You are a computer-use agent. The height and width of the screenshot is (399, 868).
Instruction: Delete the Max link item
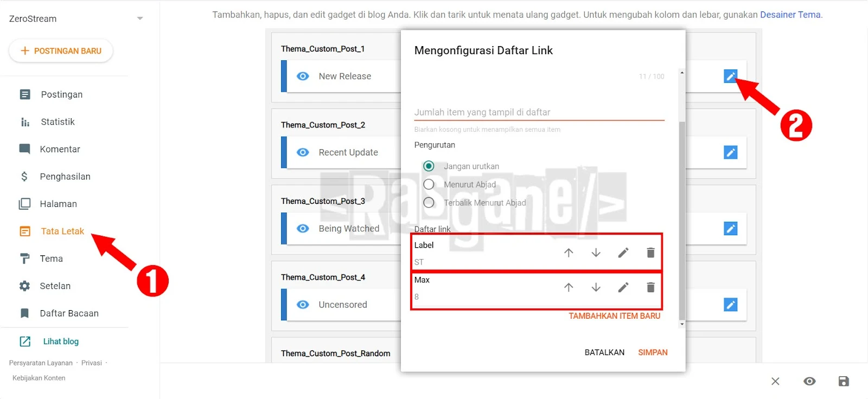pos(650,287)
